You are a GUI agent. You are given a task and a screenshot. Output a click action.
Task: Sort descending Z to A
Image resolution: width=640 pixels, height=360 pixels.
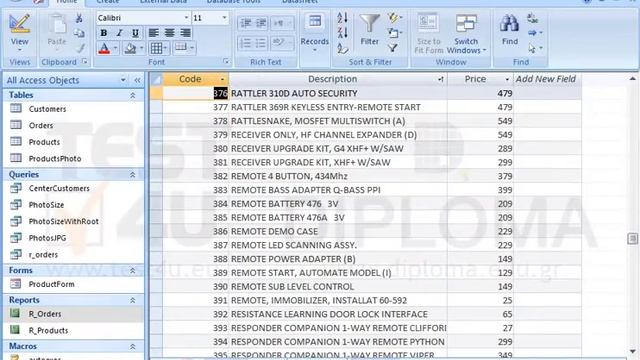tap(342, 33)
